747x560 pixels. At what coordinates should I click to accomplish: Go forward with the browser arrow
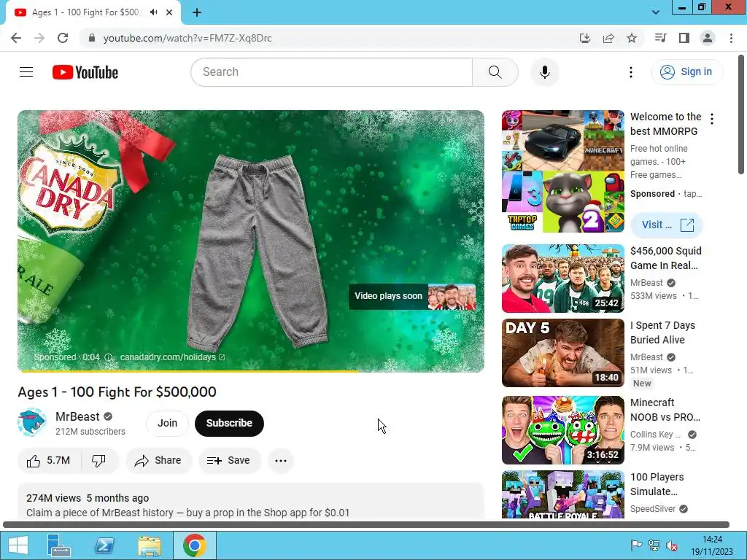point(39,38)
